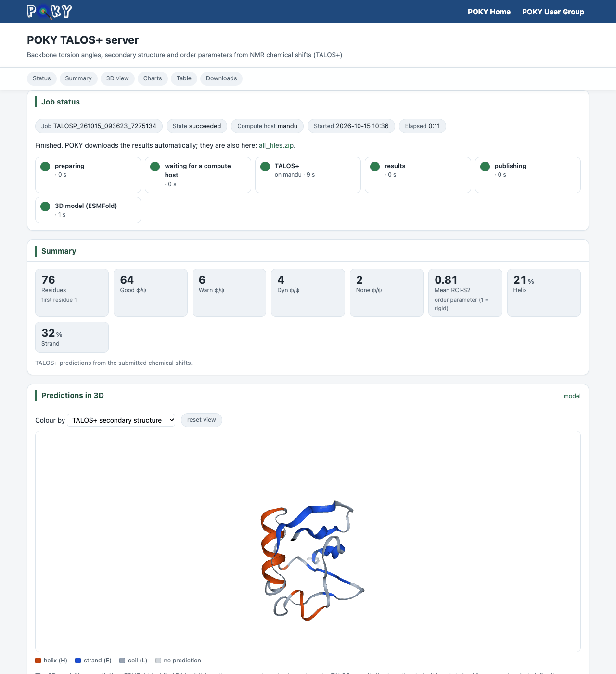Click the publishing step green dot

pos(485,167)
